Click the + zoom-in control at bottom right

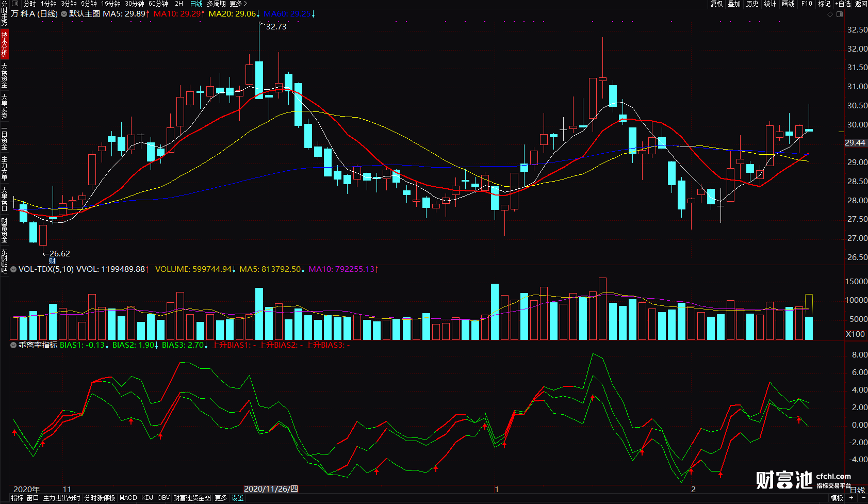click(x=851, y=498)
